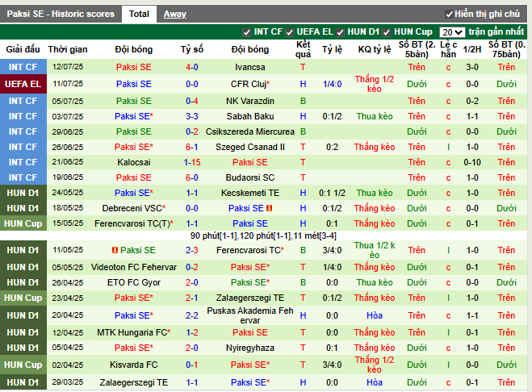Open the CFR Cluj team link
The image size is (532, 392).
tap(249, 84)
